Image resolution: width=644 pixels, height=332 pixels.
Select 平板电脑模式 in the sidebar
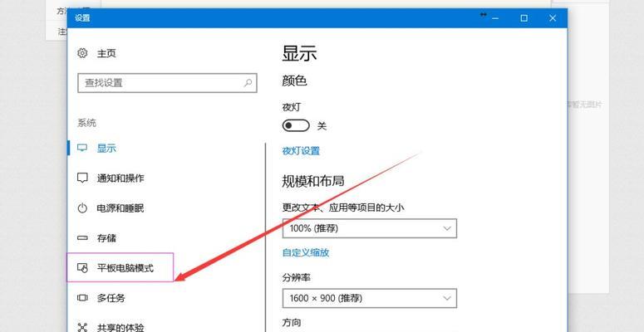click(125, 268)
